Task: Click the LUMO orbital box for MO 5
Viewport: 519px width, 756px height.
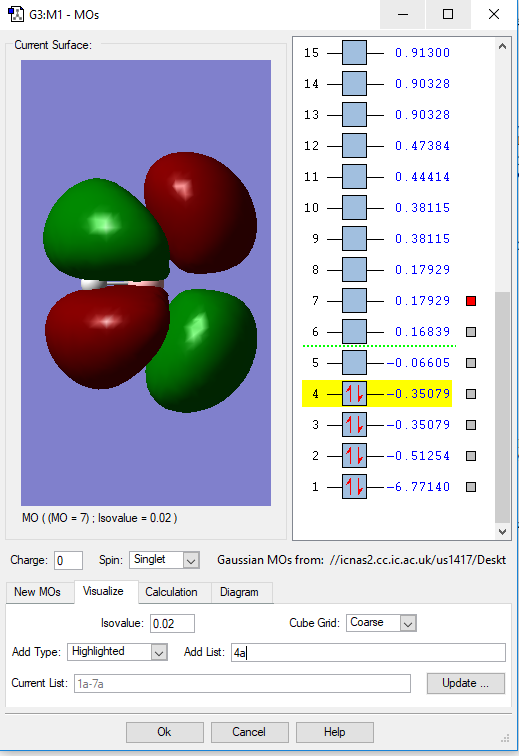Action: click(354, 363)
